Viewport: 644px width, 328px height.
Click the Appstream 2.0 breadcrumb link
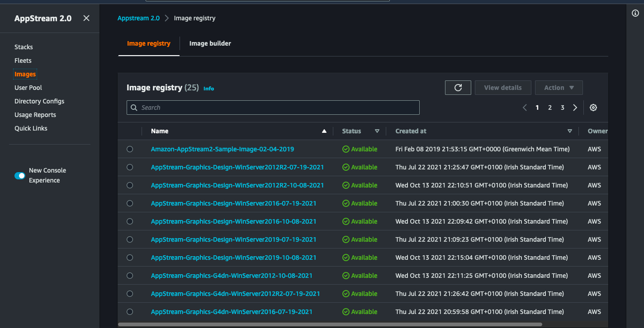click(138, 18)
